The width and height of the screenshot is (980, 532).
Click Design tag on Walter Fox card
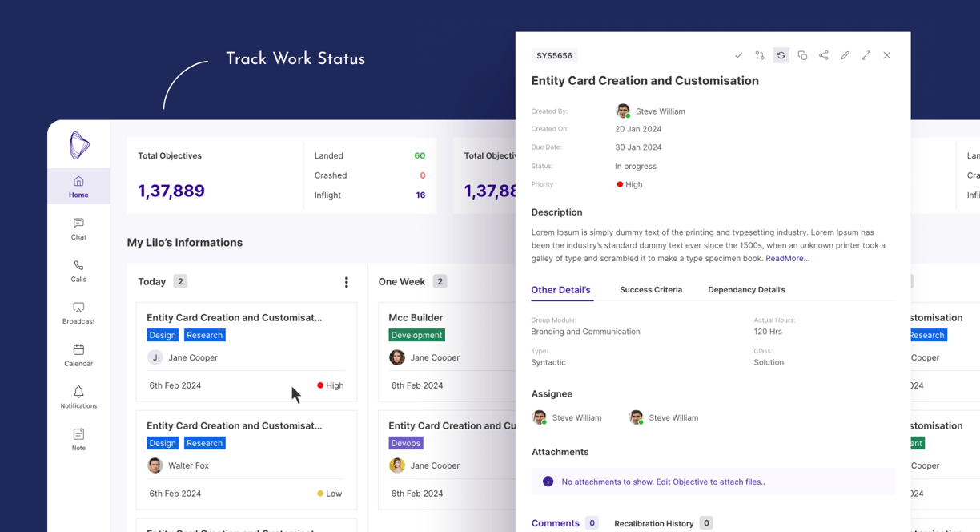pos(163,443)
